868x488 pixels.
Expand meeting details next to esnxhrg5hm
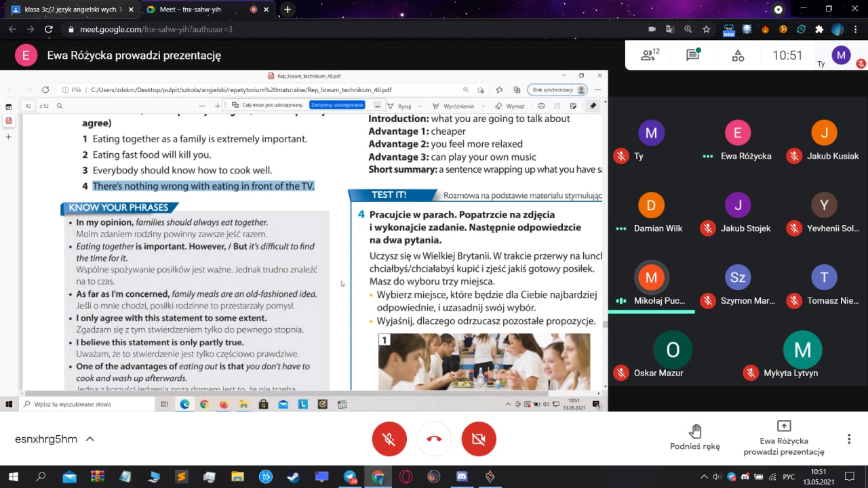point(90,439)
